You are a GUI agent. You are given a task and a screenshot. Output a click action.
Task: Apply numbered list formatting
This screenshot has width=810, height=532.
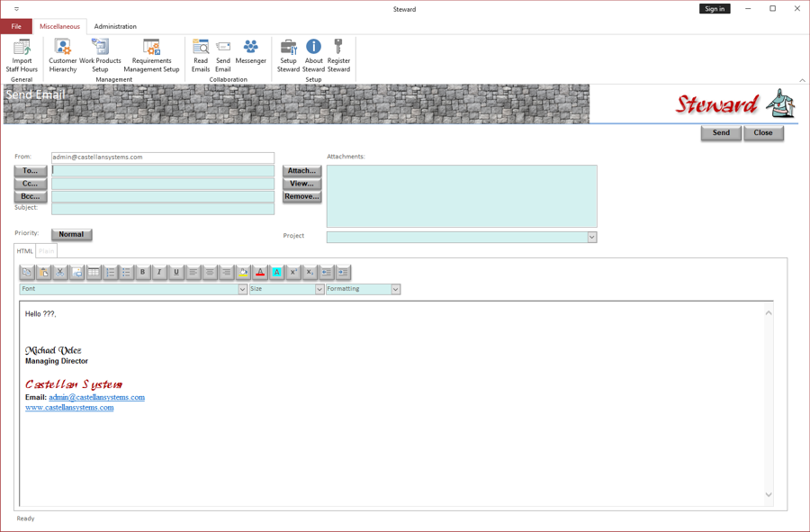pos(110,272)
